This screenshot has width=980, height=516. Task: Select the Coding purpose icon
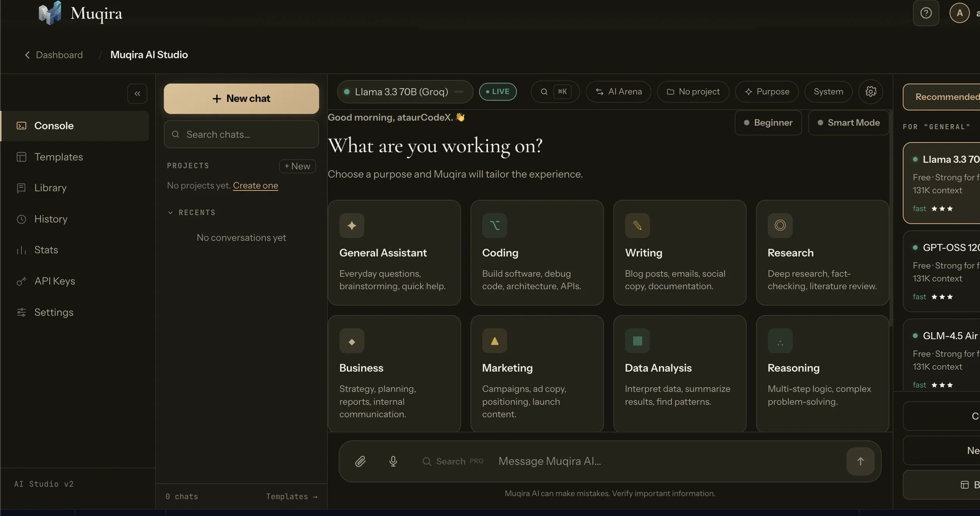coord(495,226)
